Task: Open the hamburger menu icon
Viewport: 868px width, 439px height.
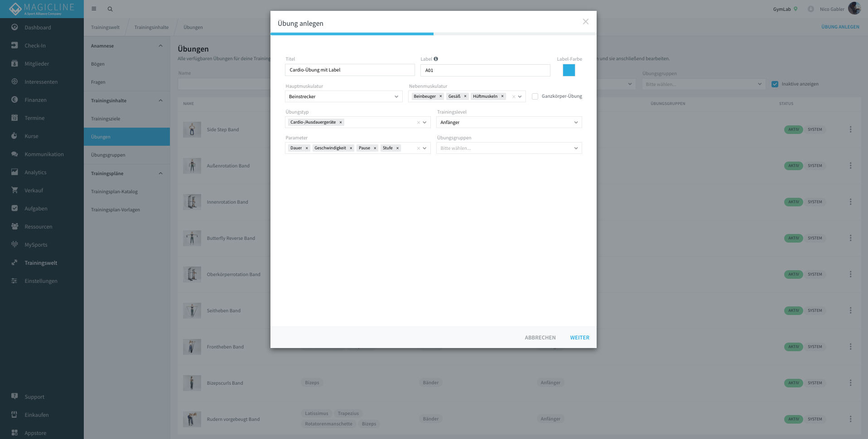Action: click(94, 9)
